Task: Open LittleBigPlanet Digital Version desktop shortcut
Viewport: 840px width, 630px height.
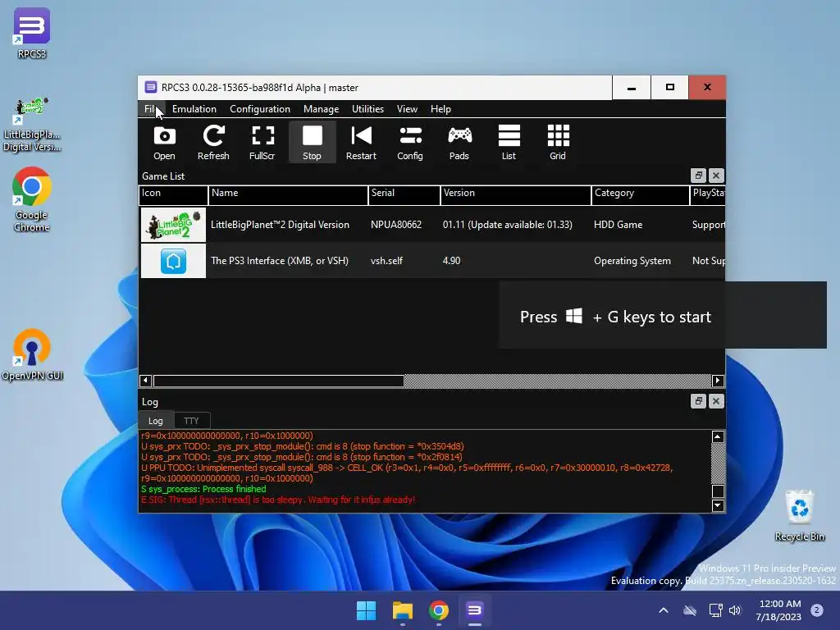Action: tap(32, 125)
